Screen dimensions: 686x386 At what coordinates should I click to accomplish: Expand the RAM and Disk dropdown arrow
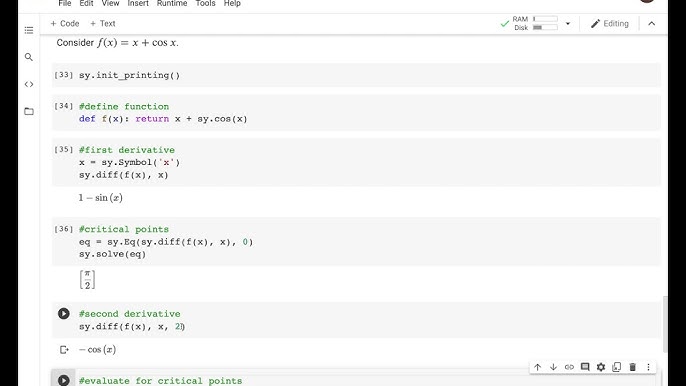[568, 24]
